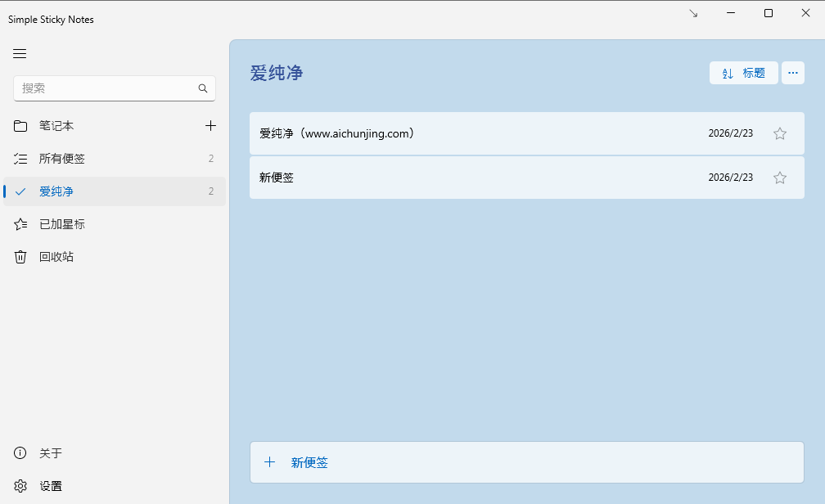
Task: Open the 关于 about page
Action: (x=51, y=453)
